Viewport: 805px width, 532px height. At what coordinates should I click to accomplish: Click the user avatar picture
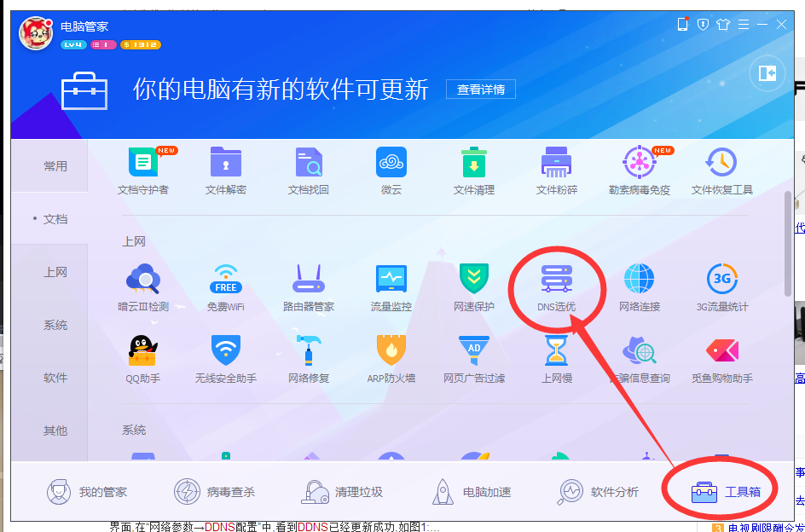36,33
